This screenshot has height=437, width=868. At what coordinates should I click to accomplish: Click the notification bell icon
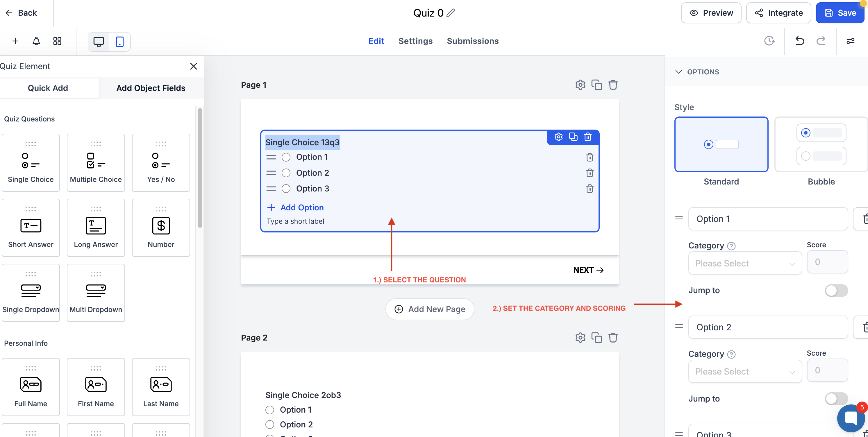coord(36,41)
